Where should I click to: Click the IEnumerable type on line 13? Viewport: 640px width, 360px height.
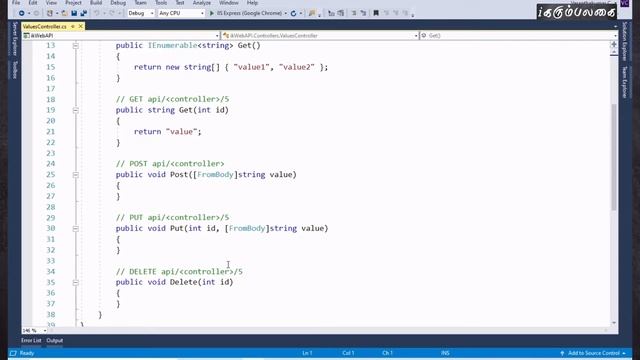tap(172, 45)
